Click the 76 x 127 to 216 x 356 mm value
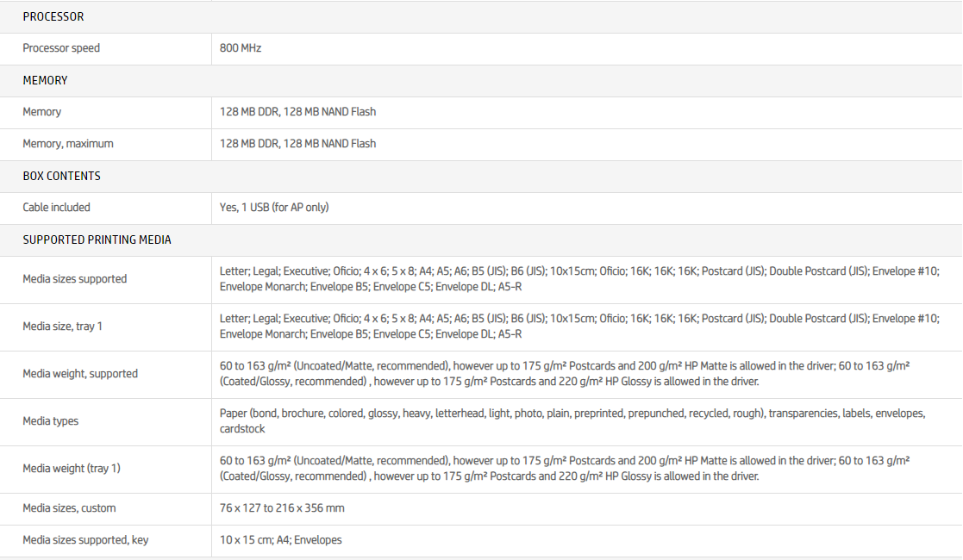963x560 pixels. (x=282, y=508)
